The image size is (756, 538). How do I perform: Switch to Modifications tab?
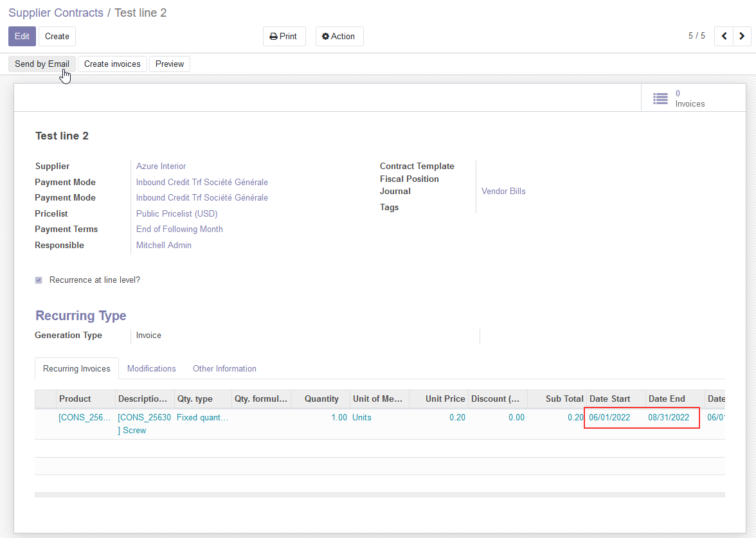coord(152,368)
